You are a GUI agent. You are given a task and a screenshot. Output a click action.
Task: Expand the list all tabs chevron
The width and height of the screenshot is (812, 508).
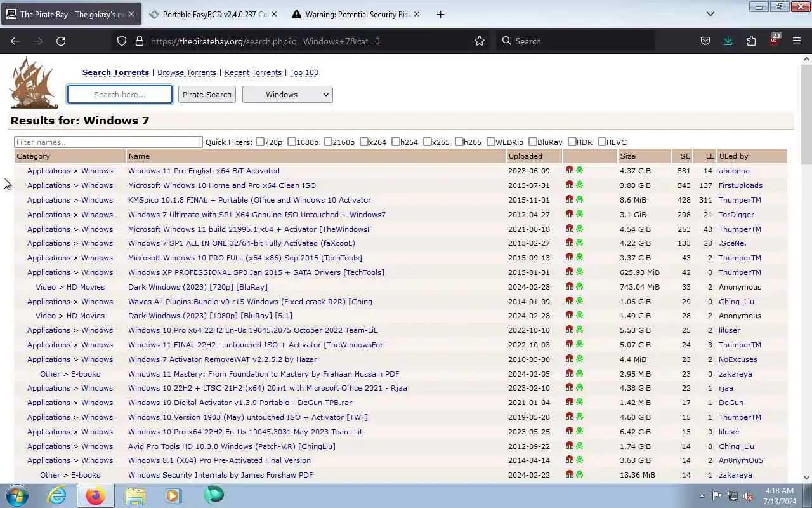710,14
